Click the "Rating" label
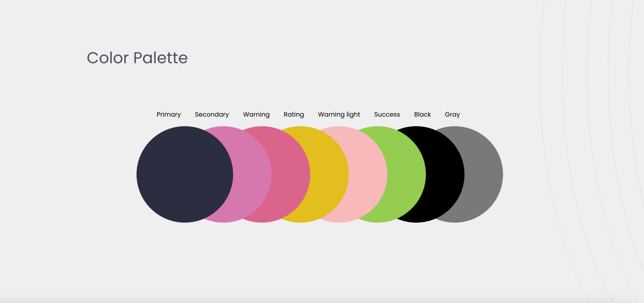This screenshot has height=303, width=644. pyautogui.click(x=294, y=115)
